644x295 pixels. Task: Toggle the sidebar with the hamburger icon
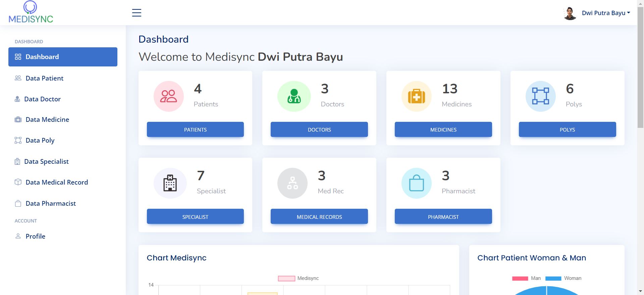[x=137, y=13]
